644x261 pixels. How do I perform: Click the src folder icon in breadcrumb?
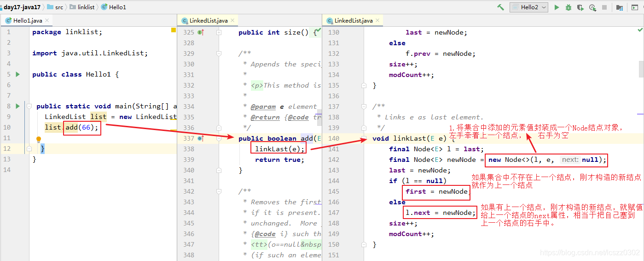(50, 7)
